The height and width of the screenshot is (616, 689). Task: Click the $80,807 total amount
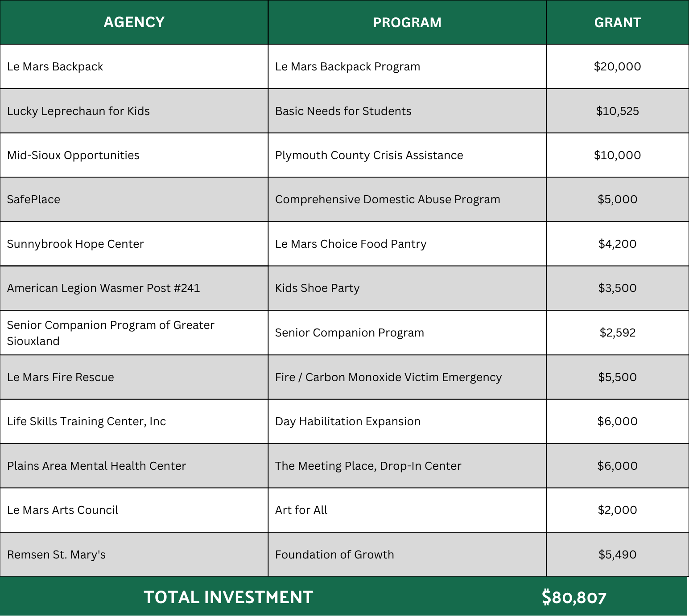pos(574,597)
